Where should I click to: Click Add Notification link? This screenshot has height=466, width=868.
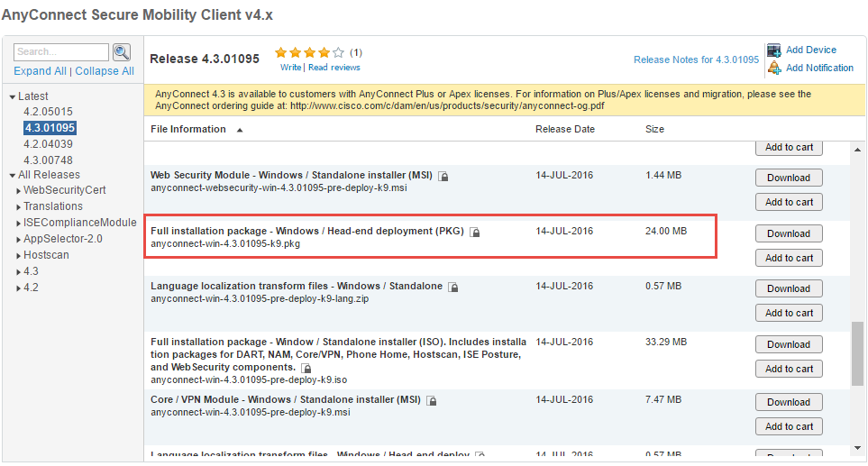coord(820,69)
